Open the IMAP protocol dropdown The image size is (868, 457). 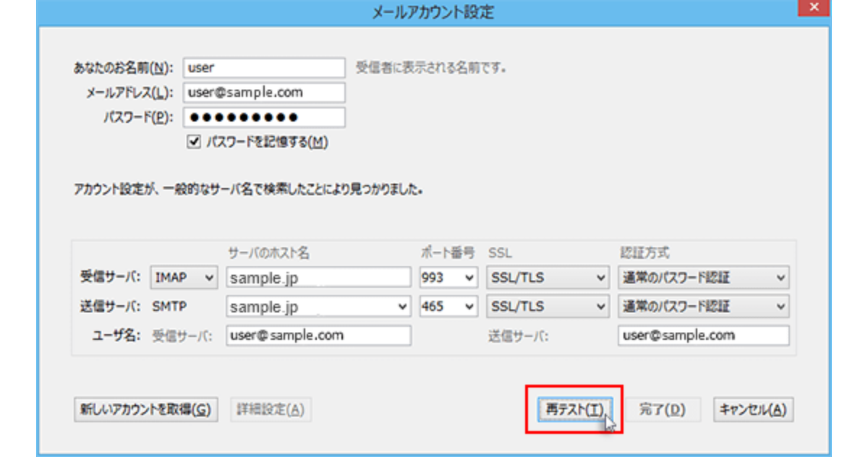184,278
